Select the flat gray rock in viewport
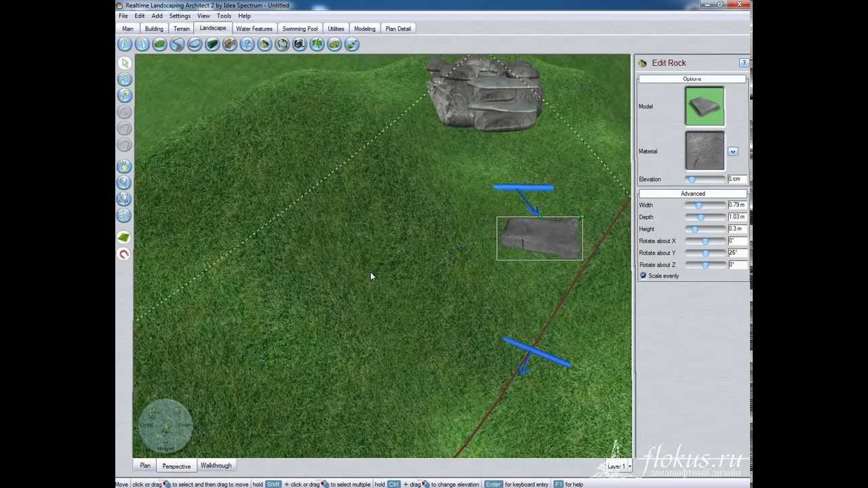 [x=540, y=238]
